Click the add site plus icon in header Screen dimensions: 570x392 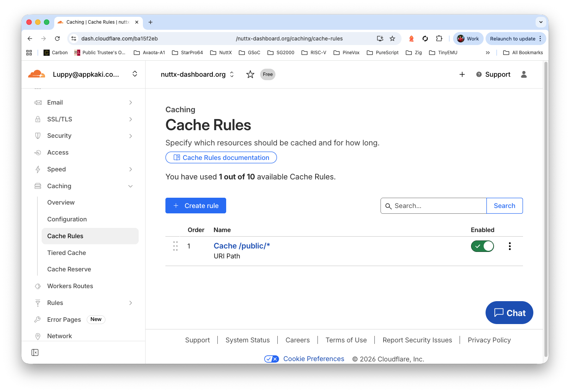click(x=462, y=74)
